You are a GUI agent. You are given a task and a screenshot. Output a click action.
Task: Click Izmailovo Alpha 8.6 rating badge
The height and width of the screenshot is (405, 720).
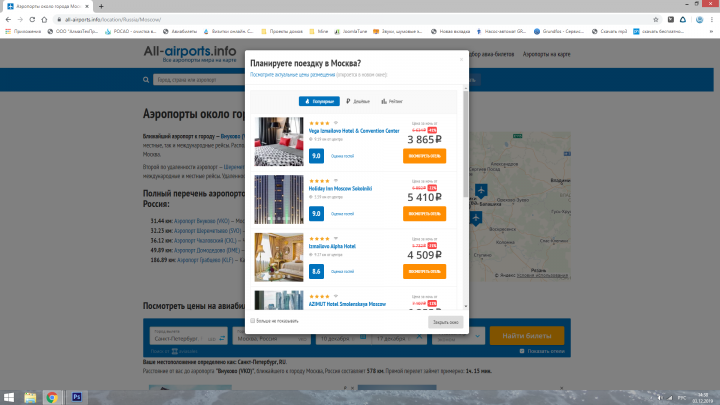[316, 271]
